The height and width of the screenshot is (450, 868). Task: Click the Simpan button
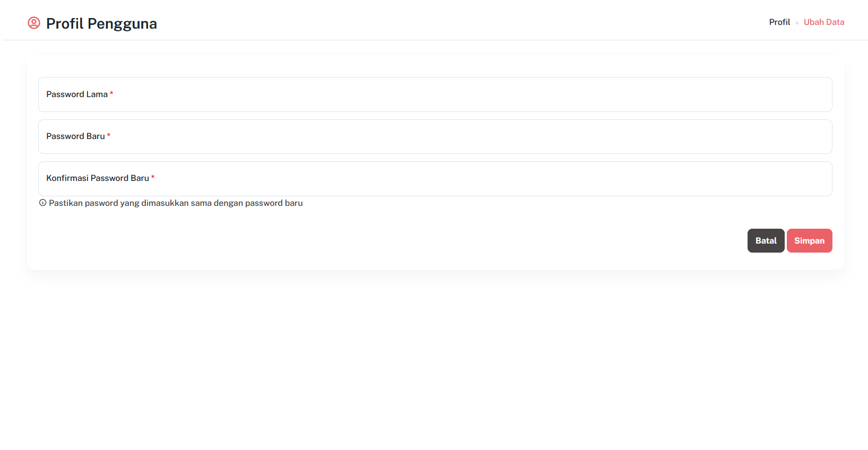[809, 241]
